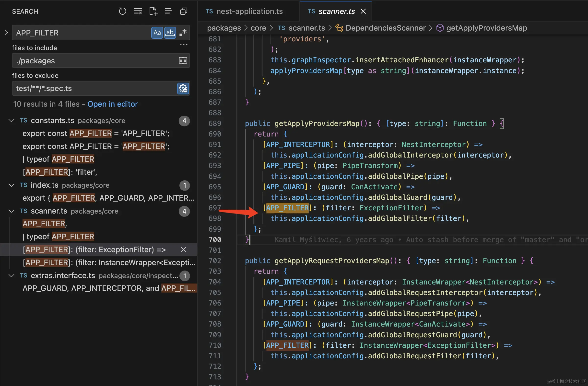Close the scanner.ts tab
Screen dimensions: 588x386
tap(363, 11)
